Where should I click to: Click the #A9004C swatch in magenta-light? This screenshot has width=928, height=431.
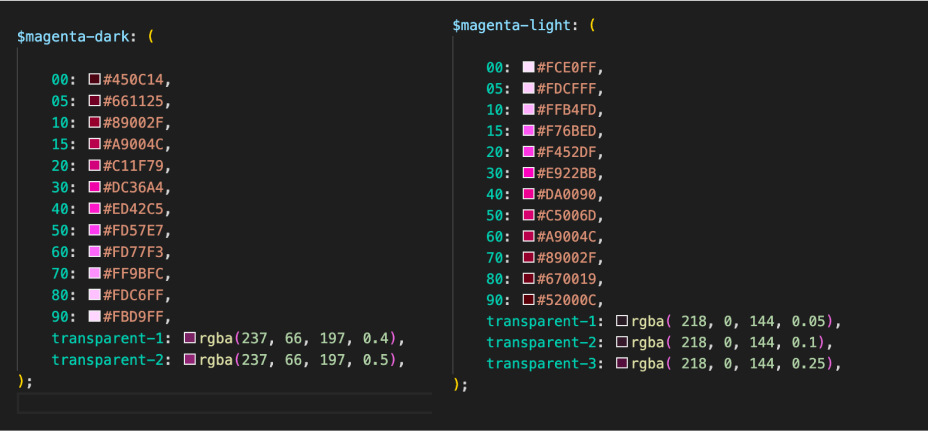tap(529, 236)
